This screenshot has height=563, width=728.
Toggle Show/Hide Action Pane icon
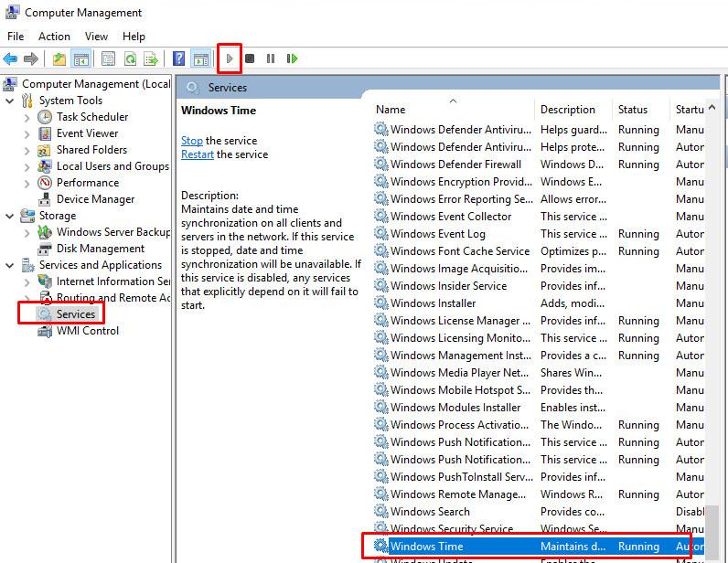tap(201, 58)
